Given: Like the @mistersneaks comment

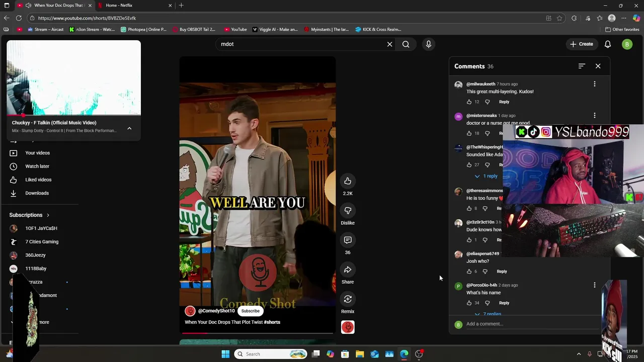Looking at the screenshot, I should [x=469, y=133].
